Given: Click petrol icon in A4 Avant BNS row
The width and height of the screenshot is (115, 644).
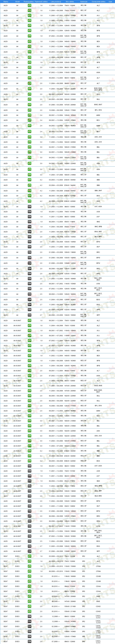Looking at the screenshot, I should click(29, 461).
